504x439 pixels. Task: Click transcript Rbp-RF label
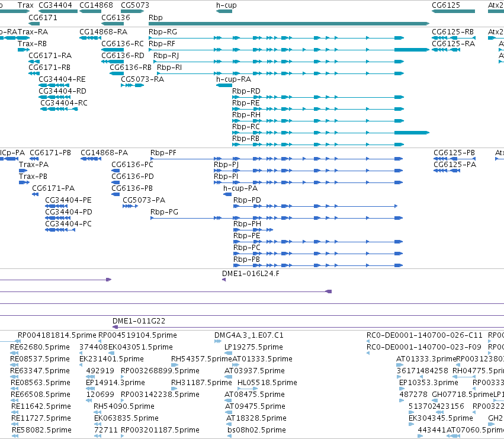(162, 44)
